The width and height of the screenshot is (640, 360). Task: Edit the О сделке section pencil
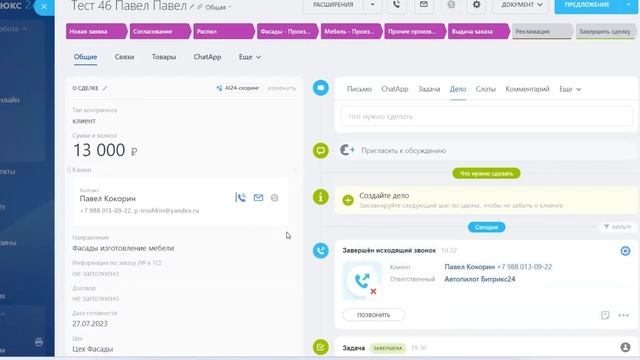click(x=105, y=88)
